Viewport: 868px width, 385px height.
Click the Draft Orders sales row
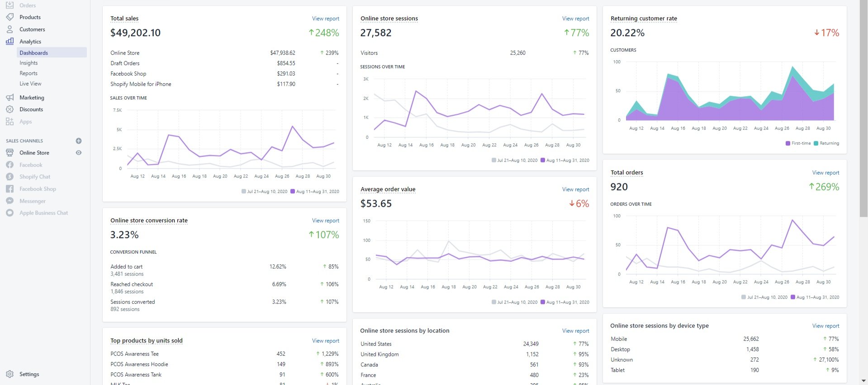point(224,63)
